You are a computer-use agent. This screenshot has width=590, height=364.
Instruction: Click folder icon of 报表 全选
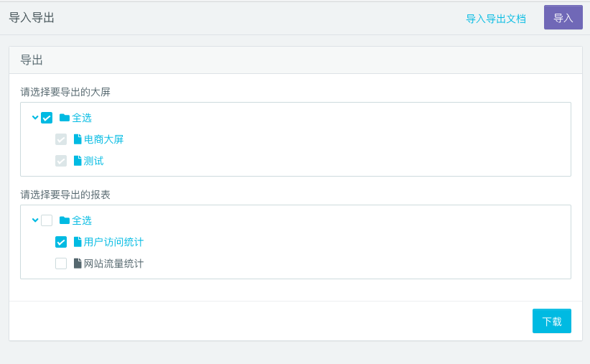tap(65, 220)
